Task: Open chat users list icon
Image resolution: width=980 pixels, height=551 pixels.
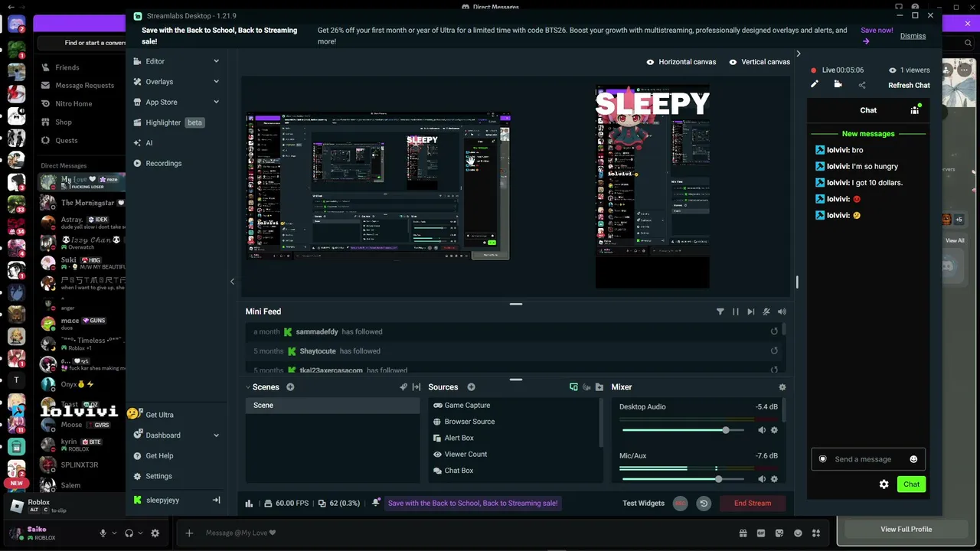Action: (914, 110)
